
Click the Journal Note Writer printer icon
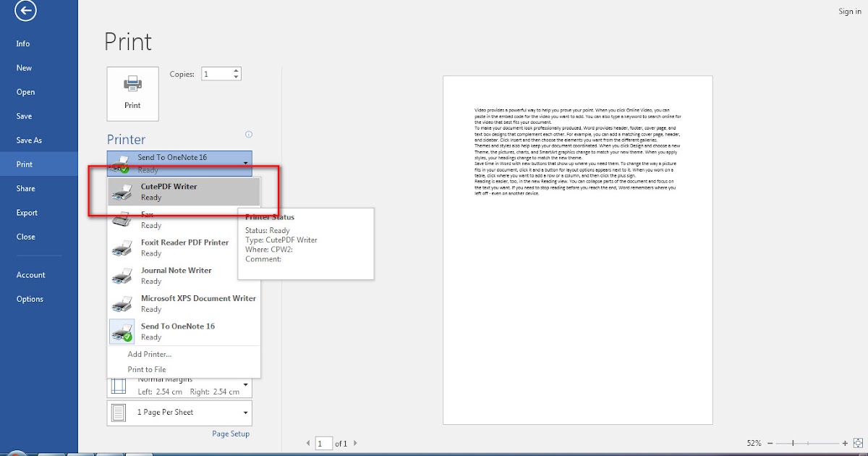122,275
